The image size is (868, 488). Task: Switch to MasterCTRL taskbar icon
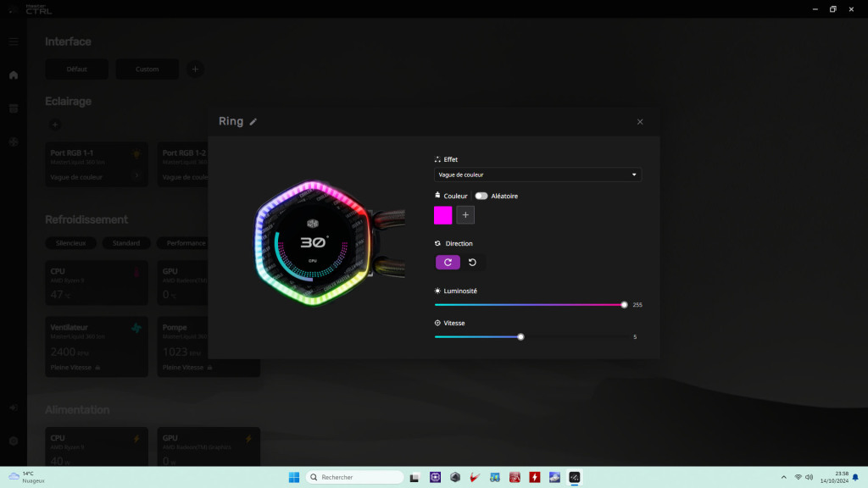(x=575, y=477)
